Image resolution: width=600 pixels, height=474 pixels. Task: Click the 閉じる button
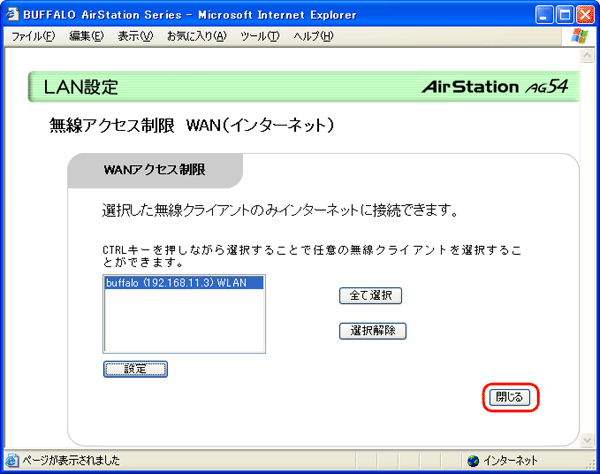510,397
